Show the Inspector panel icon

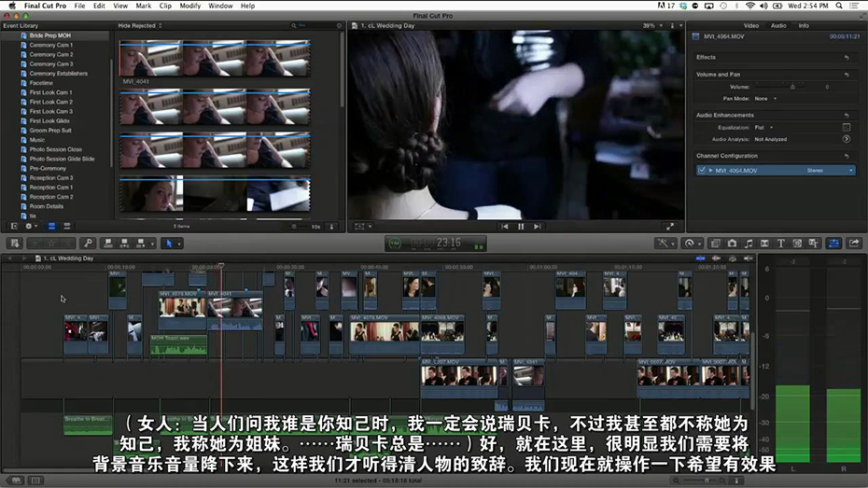[834, 244]
